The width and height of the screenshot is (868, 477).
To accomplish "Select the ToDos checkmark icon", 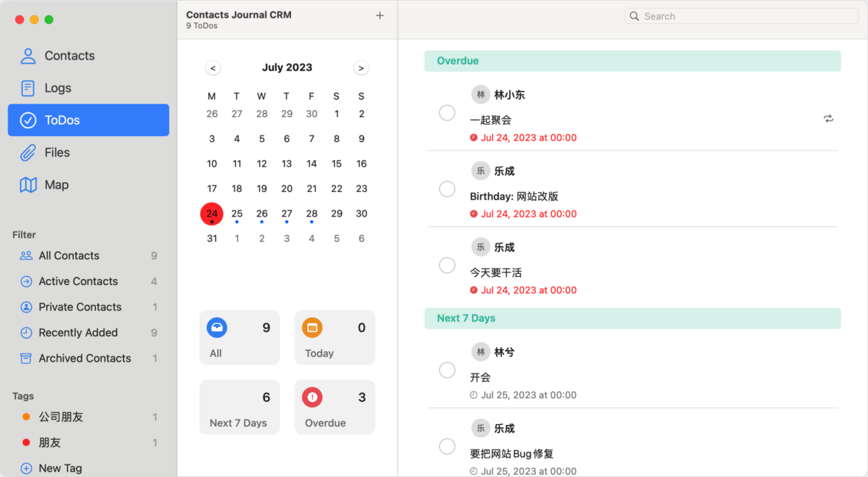I will pyautogui.click(x=28, y=120).
